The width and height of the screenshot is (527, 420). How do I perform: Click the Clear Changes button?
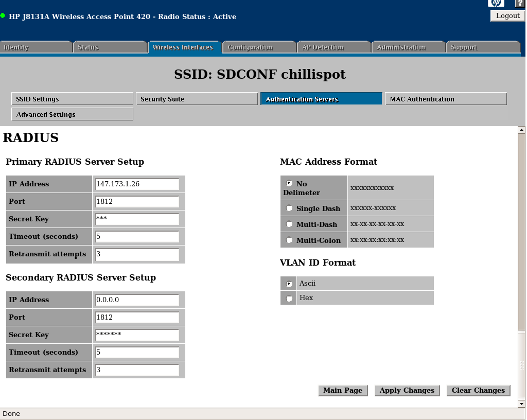tap(478, 390)
